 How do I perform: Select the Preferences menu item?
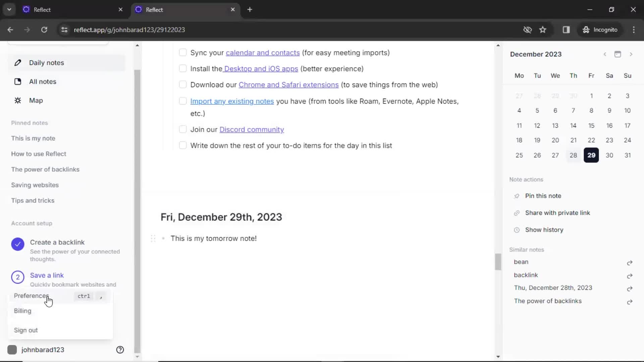31,295
